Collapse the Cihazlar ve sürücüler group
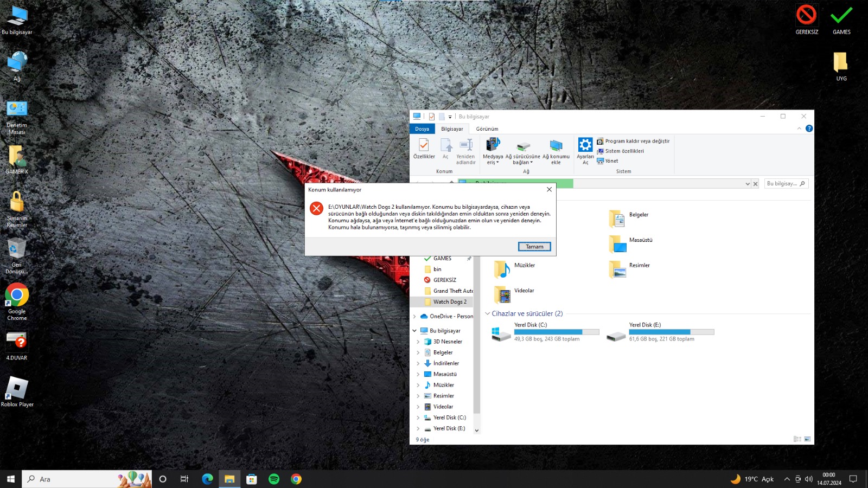This screenshot has width=868, height=488. point(487,314)
